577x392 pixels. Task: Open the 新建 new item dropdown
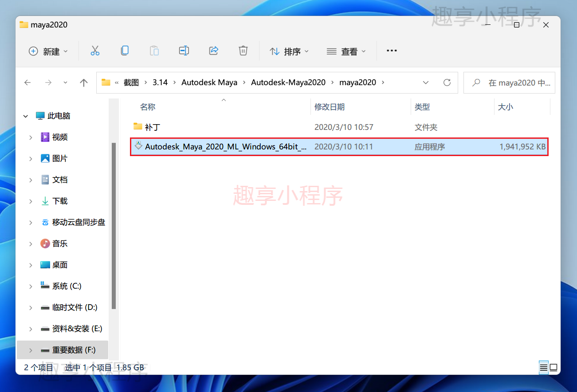(48, 51)
